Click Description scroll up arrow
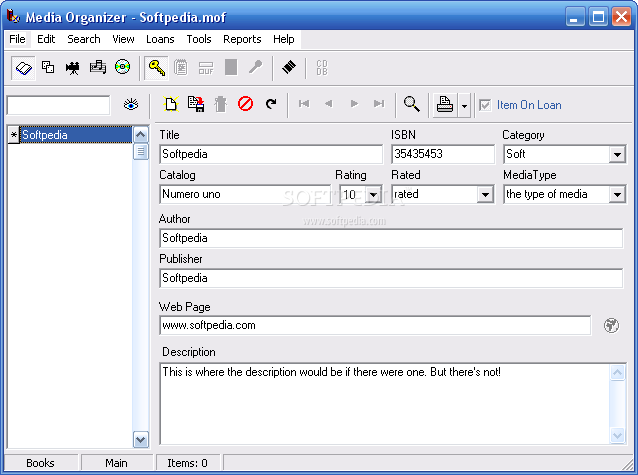The height and width of the screenshot is (475, 638). [617, 372]
